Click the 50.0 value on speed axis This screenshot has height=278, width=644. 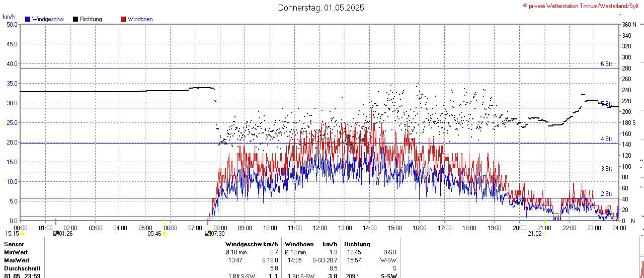[12, 24]
